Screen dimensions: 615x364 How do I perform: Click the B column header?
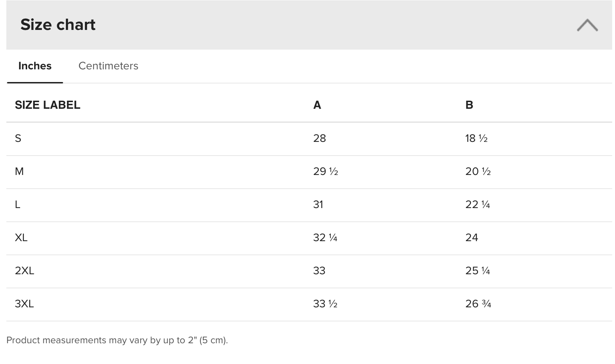(x=469, y=105)
